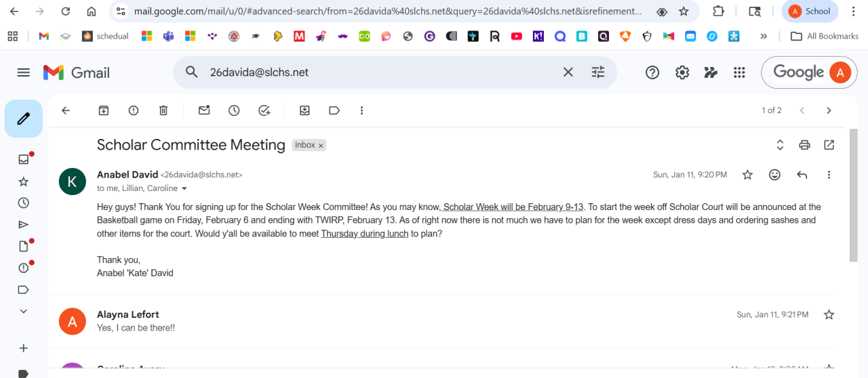Image resolution: width=868 pixels, height=378 pixels.
Task: Show recipient details dropdown arrow
Action: click(184, 189)
